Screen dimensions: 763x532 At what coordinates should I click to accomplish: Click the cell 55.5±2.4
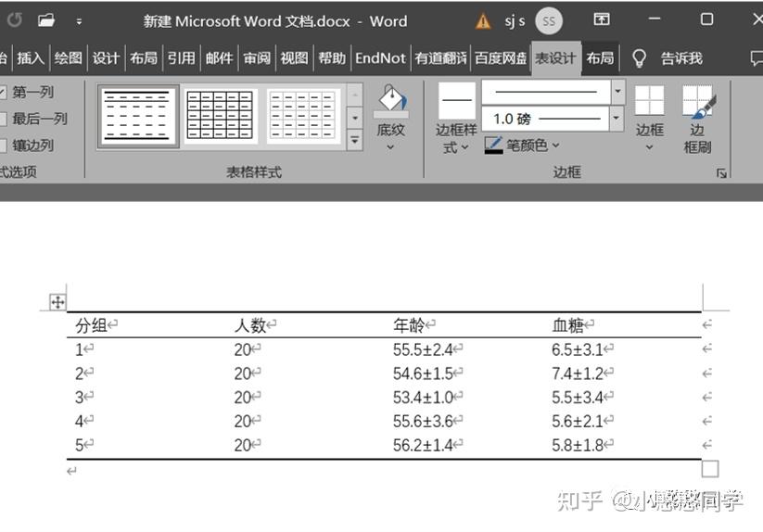423,349
